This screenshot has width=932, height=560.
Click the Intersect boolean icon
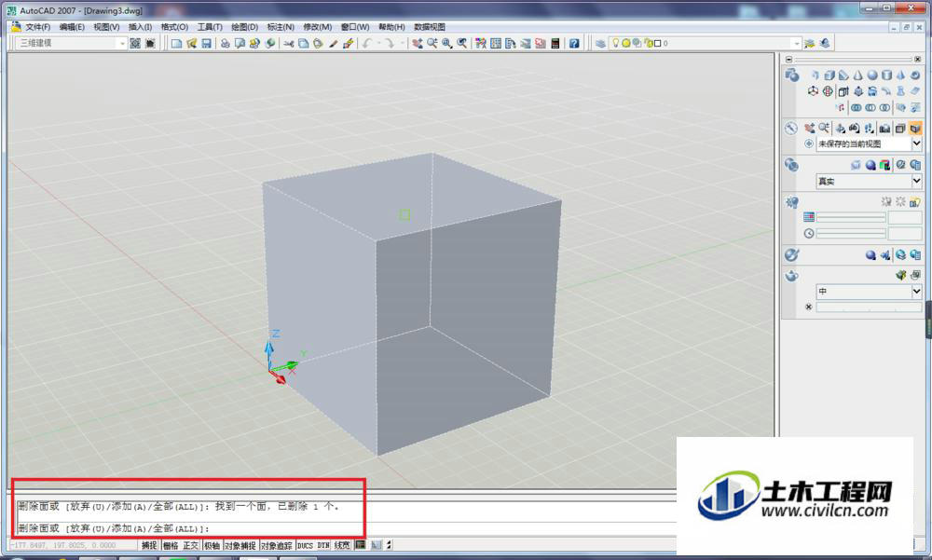click(x=885, y=107)
